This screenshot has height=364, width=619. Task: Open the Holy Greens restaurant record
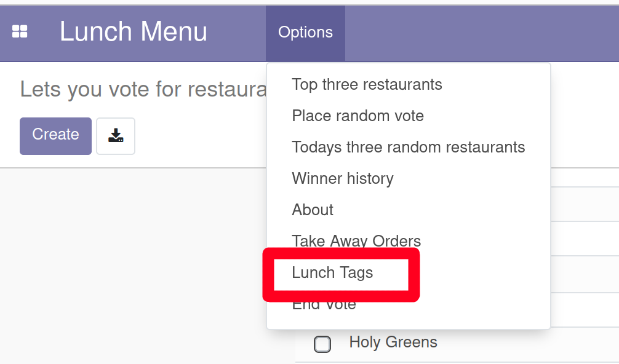pyautogui.click(x=393, y=342)
